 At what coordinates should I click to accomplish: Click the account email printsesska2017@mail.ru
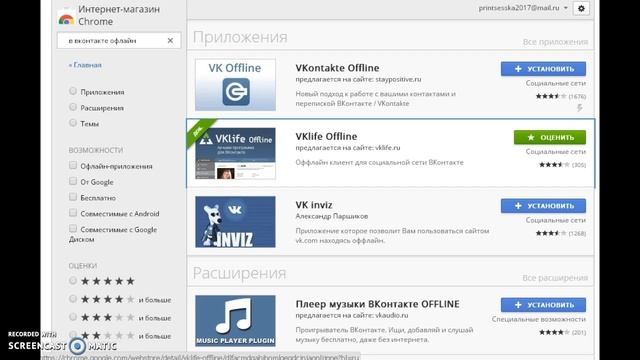(x=519, y=8)
